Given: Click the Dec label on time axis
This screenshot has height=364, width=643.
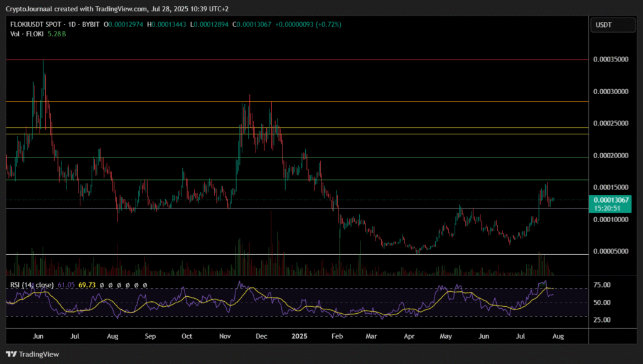Looking at the screenshot, I should [x=261, y=336].
